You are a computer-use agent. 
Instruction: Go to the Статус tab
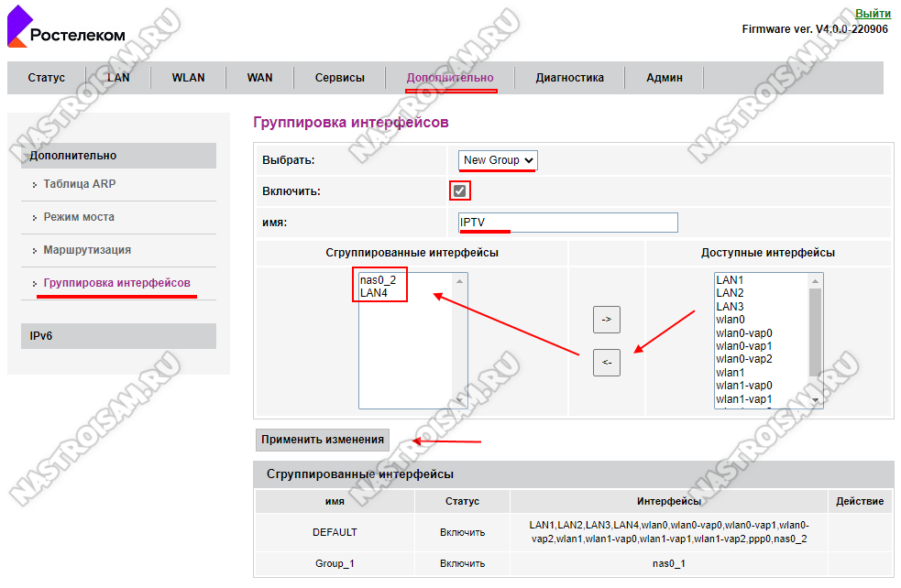point(47,78)
